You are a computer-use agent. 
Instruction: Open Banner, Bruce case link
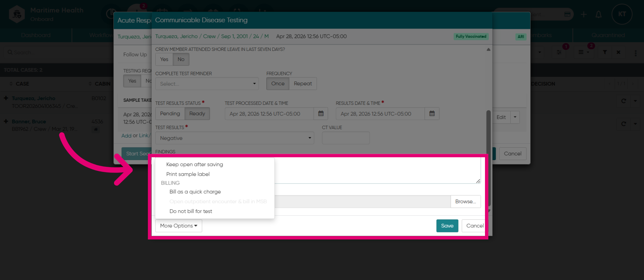pyautogui.click(x=29, y=121)
